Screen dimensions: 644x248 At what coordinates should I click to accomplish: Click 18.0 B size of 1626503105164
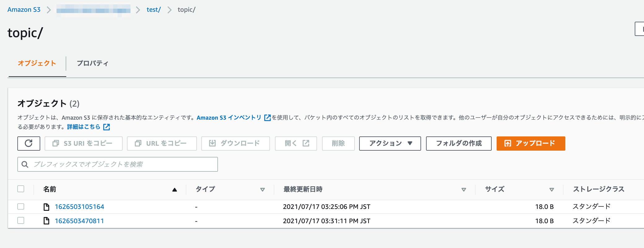(x=544, y=207)
